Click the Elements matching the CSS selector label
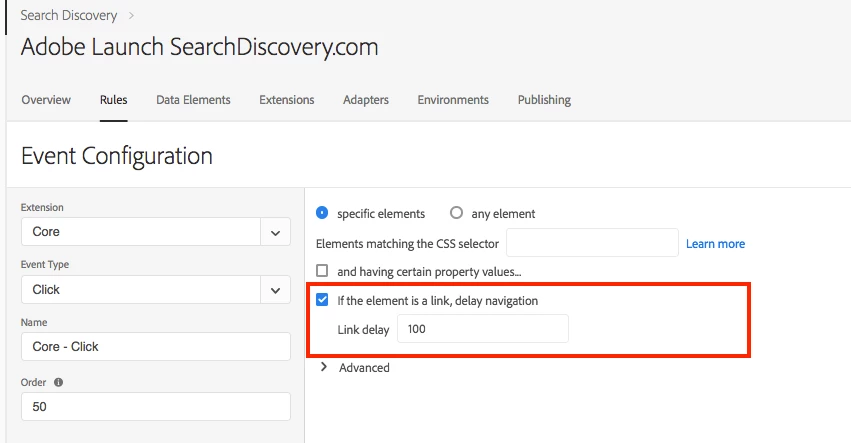The image size is (851, 443). (x=407, y=244)
